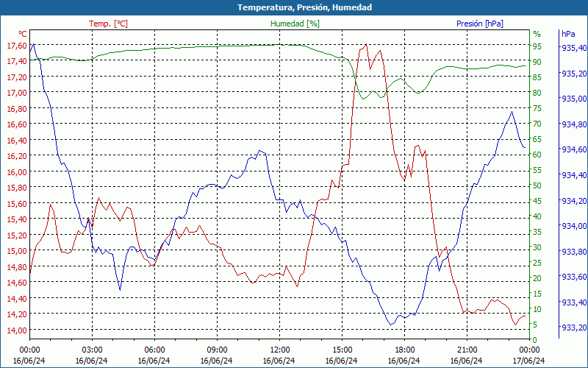Click pressure axis value 935,40
The width and height of the screenshot is (588, 368).
coord(573,48)
